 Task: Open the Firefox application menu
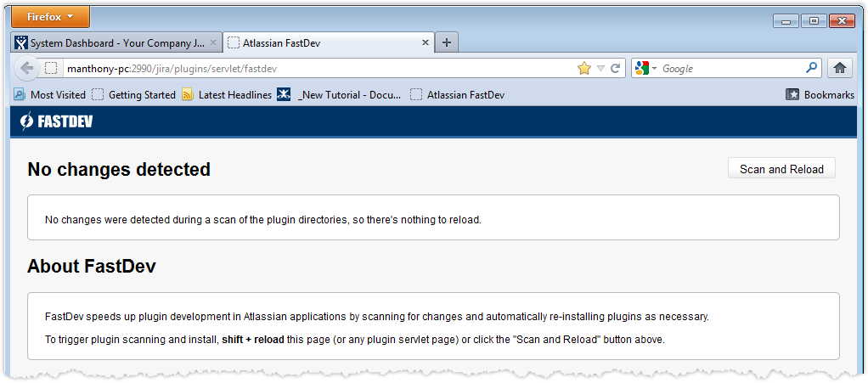pos(50,16)
